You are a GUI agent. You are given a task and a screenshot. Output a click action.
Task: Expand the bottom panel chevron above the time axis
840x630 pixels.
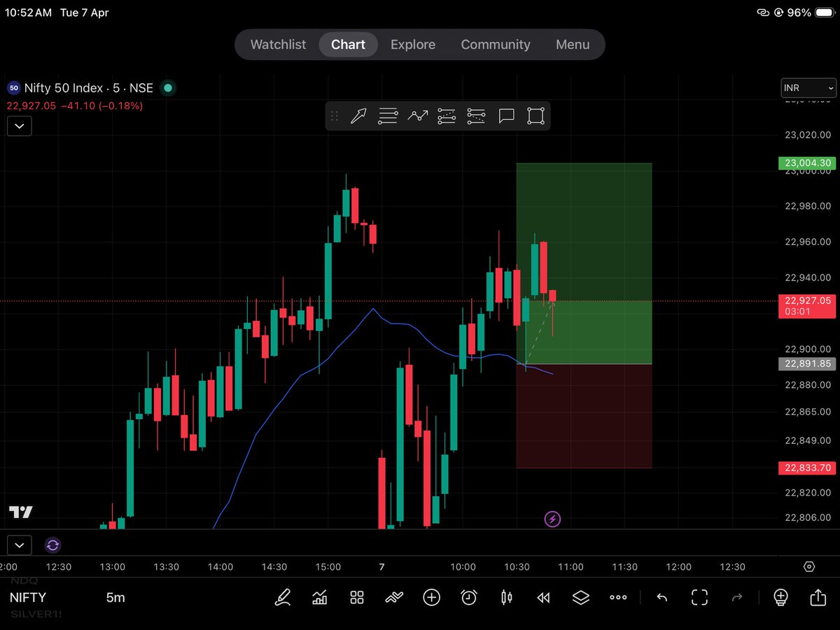click(x=19, y=545)
